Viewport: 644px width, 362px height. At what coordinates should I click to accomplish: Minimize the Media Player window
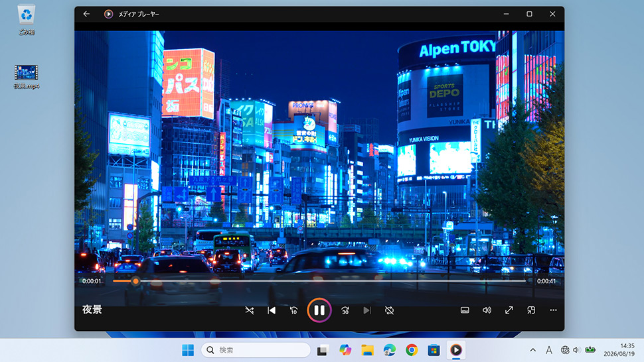(506, 14)
